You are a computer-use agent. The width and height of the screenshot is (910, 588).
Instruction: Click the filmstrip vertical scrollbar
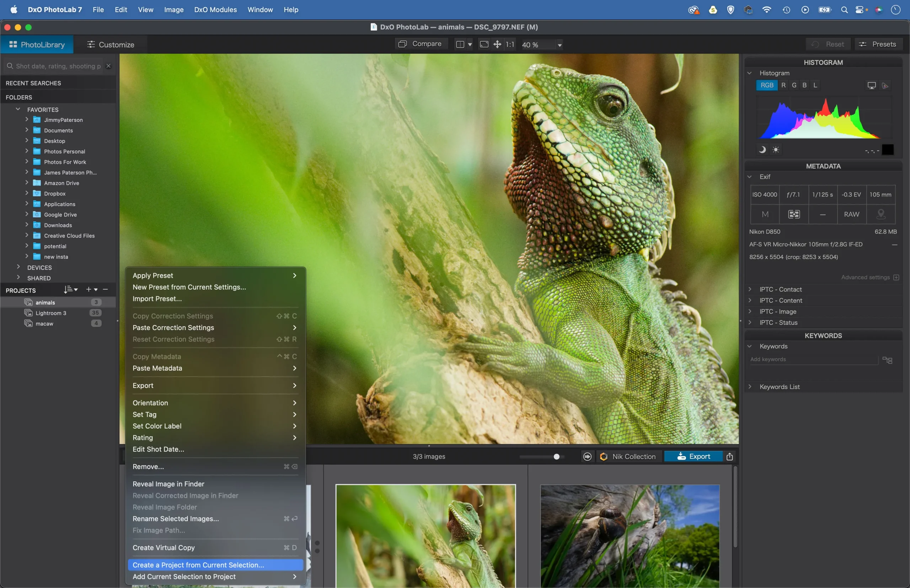point(735,507)
